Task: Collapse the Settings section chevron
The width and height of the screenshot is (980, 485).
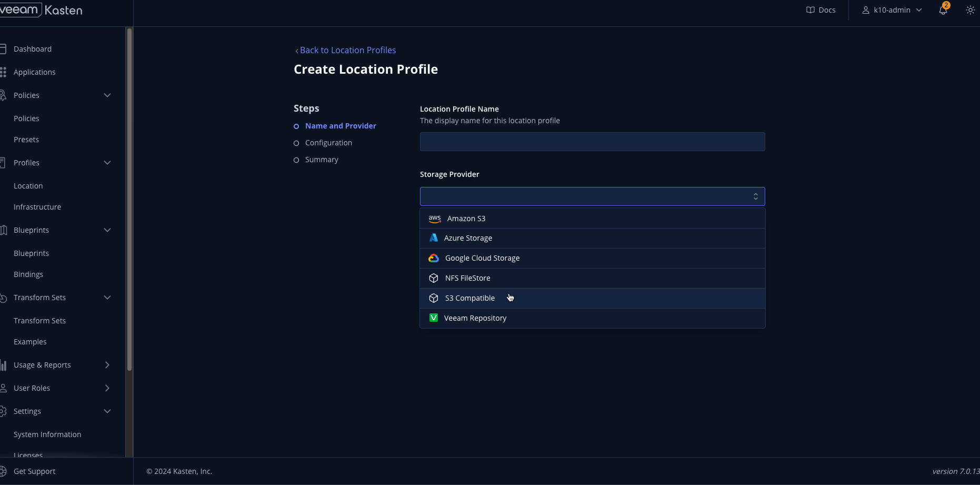Action: point(107,411)
